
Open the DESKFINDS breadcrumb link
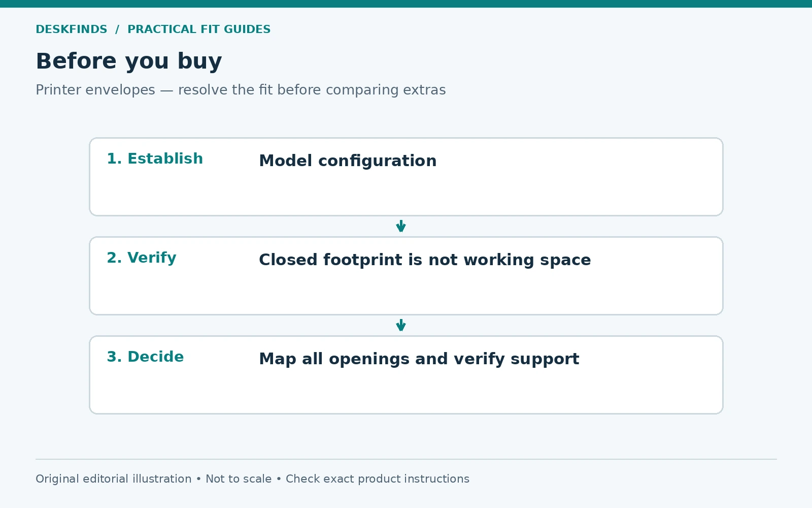pos(71,29)
